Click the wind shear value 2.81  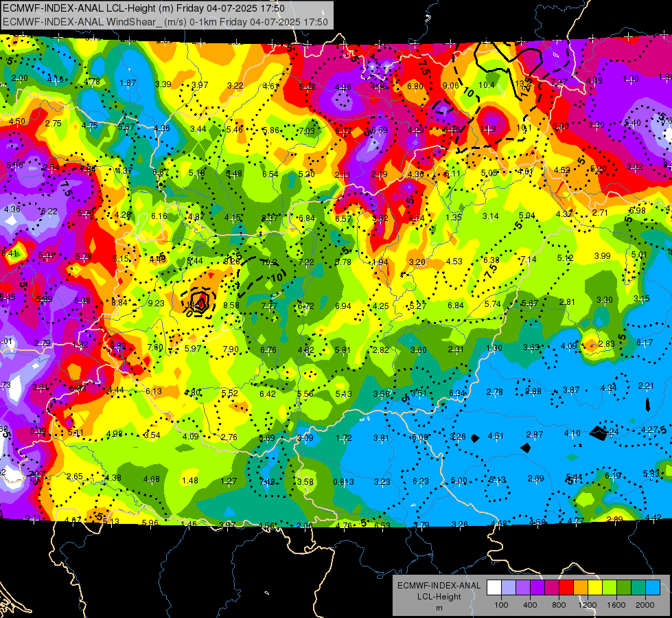(566, 301)
